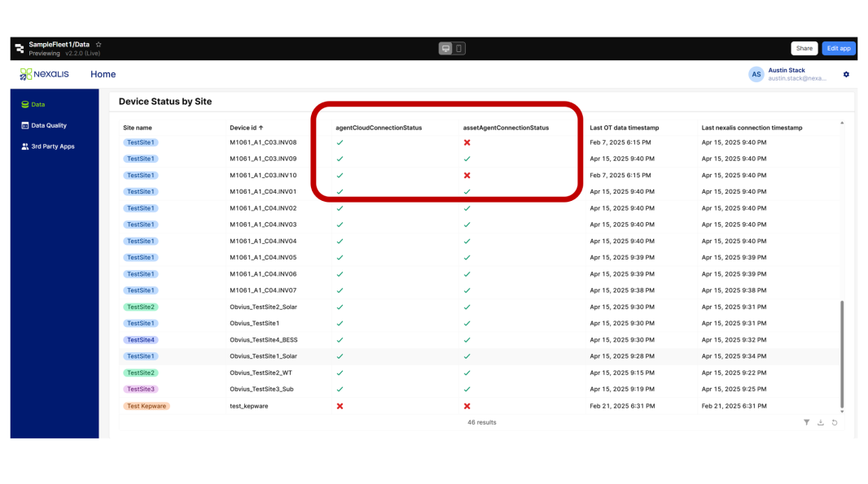Click the refresh table icon
Viewport: 868px width, 484px height.
[835, 423]
